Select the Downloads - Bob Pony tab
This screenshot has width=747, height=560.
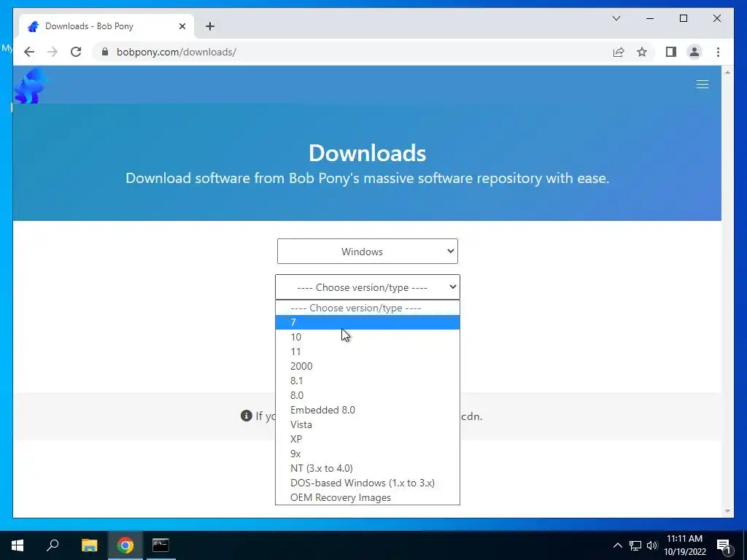click(107, 26)
